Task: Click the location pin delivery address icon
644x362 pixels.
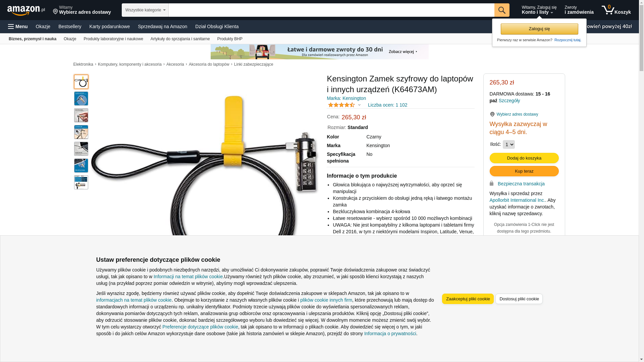Action: point(492,114)
